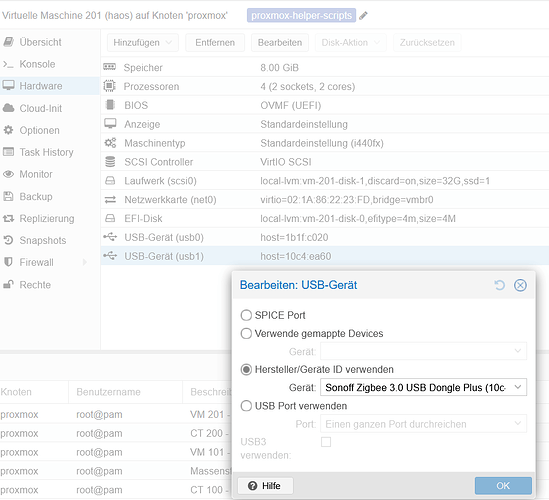Select the BIOS OVMF row
This screenshot has width=549, height=500.
(325, 105)
